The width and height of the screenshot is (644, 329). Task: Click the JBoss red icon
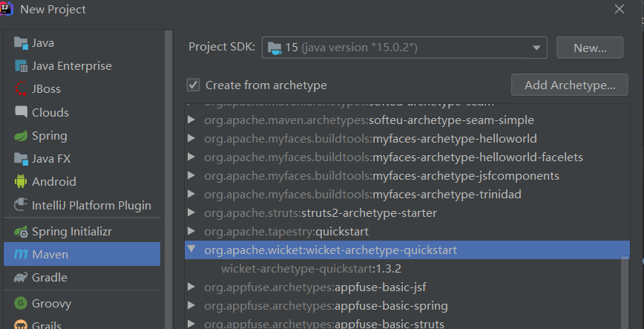(x=21, y=89)
